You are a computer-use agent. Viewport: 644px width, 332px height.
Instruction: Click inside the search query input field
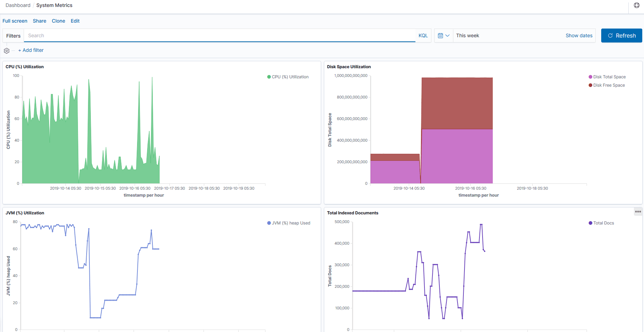tap(209, 35)
